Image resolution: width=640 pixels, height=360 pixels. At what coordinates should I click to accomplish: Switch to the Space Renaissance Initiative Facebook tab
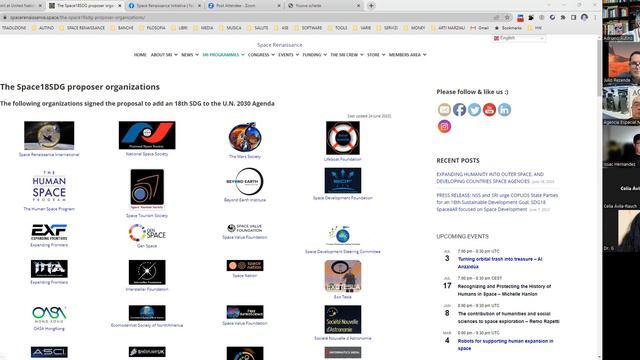click(x=165, y=6)
